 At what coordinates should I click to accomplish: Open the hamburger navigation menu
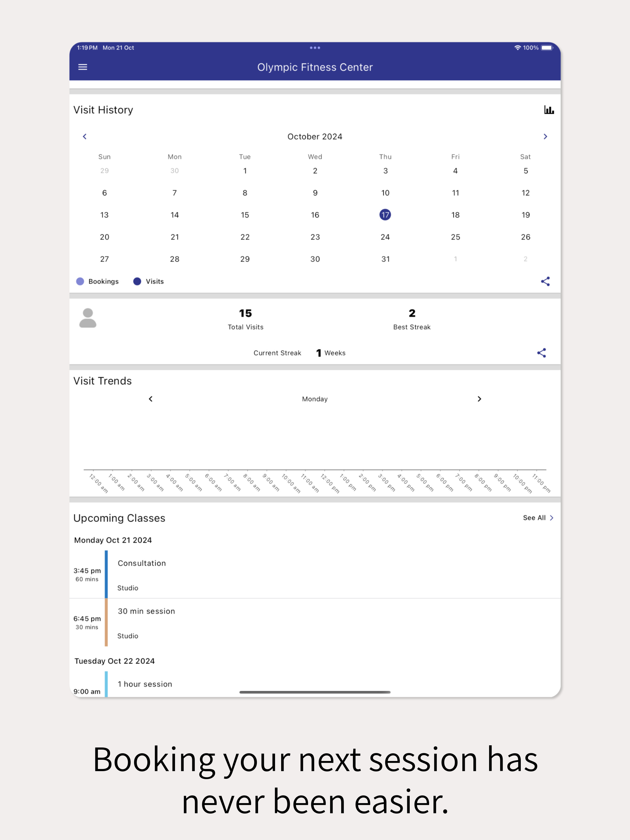coord(82,67)
